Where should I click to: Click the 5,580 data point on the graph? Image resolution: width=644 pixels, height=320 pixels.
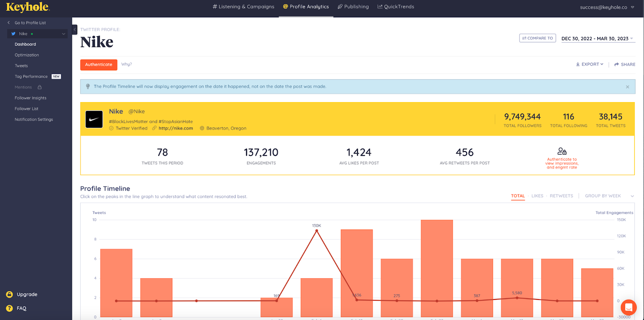pyautogui.click(x=517, y=298)
